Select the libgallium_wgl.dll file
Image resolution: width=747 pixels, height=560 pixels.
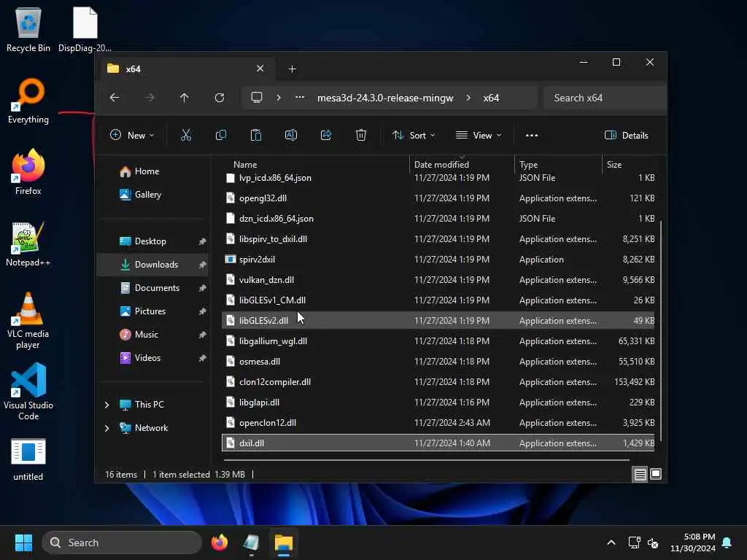coord(438,341)
